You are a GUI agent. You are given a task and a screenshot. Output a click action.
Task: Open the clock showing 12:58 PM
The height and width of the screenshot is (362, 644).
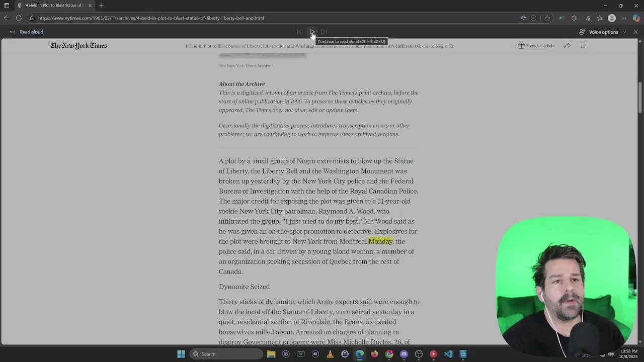click(x=628, y=353)
